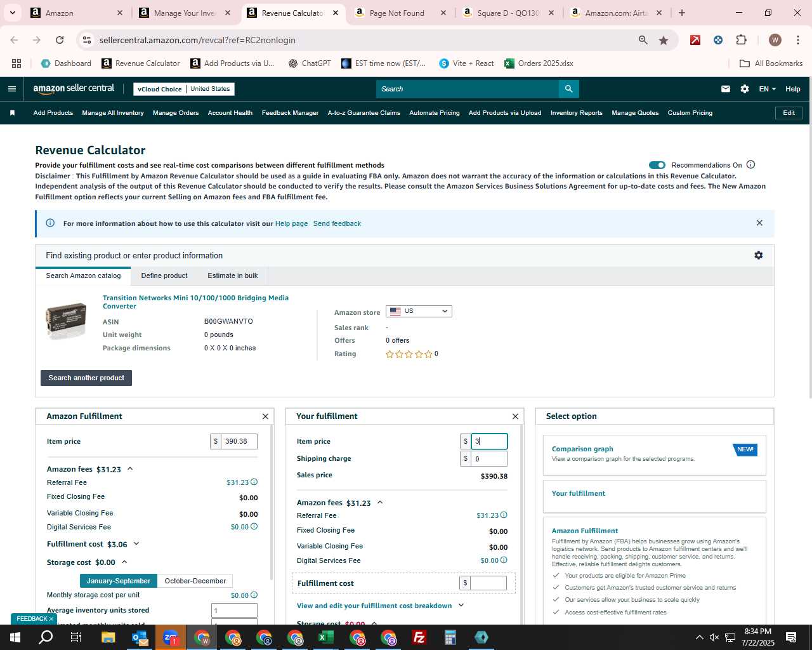Click info icon beside Monthly storage cost
812x650 pixels.
point(254,595)
